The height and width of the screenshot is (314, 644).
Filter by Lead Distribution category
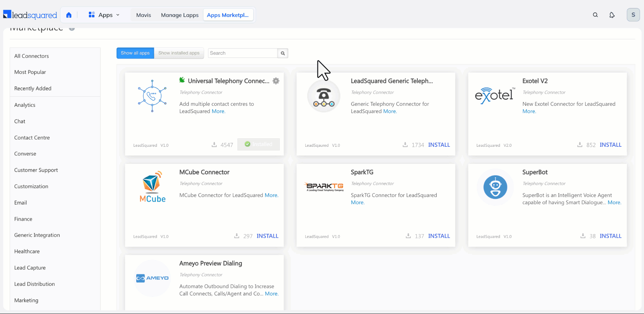pos(35,284)
